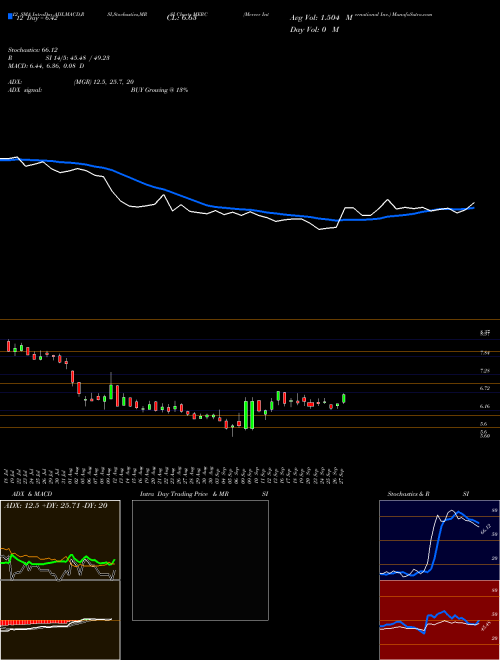Click the 6.16 price axis label
500x660 pixels.
pos(485,406)
